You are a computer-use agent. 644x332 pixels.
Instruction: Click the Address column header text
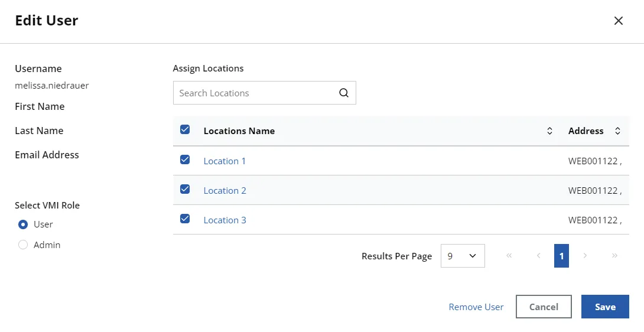pyautogui.click(x=586, y=131)
